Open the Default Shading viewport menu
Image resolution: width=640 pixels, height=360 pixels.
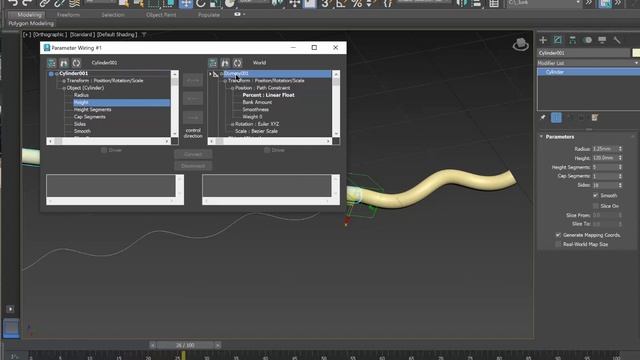117,35
